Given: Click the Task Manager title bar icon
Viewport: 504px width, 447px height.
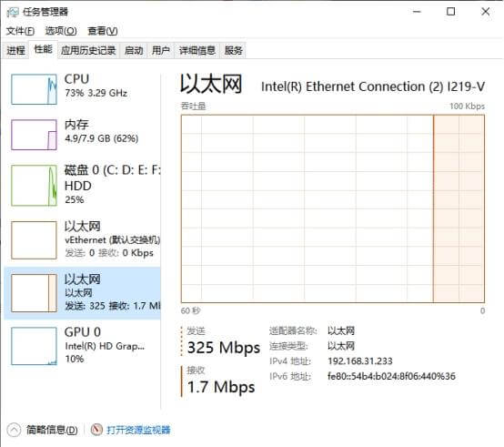Looking at the screenshot, I should click(x=13, y=13).
